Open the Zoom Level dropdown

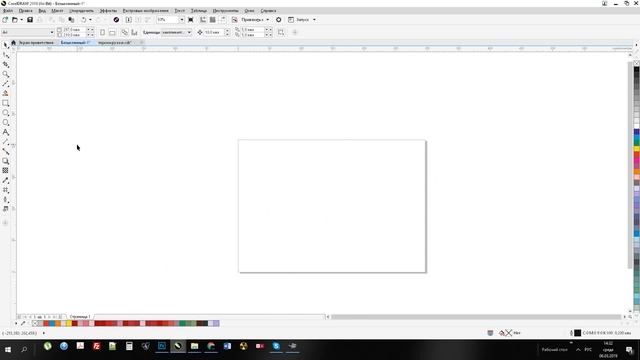(x=182, y=20)
